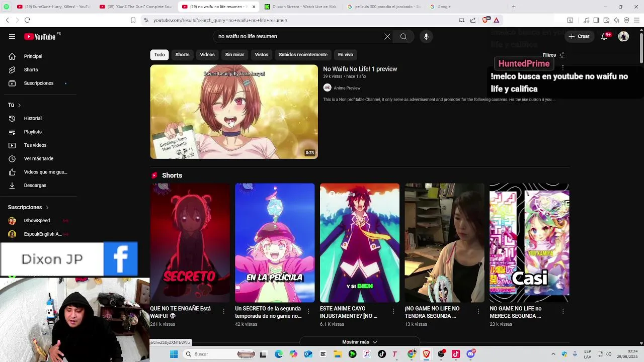Open YouTube notifications bell
644x362 pixels.
604,36
